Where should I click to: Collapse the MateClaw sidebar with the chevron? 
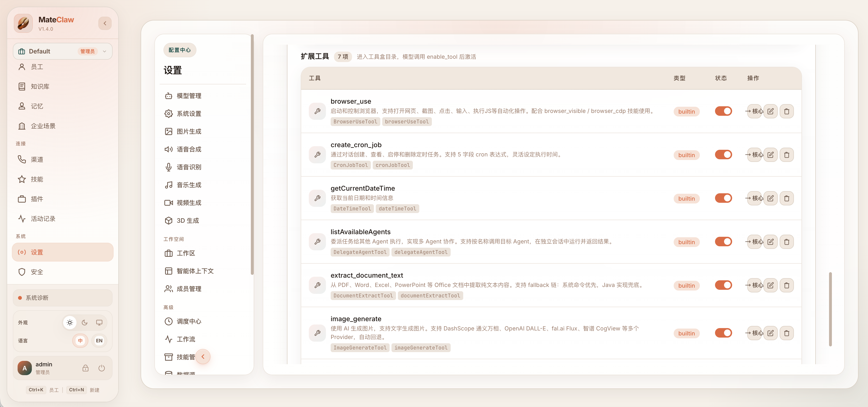point(105,23)
